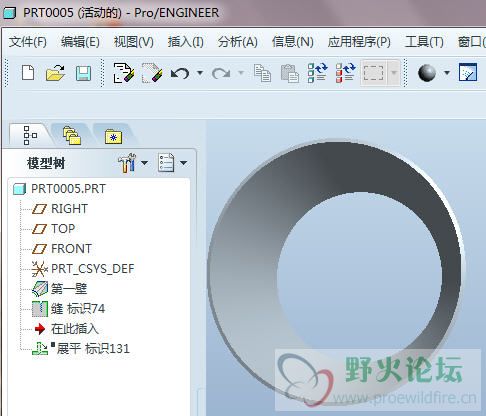486x416 pixels.
Task: Click the Regenerate model icon
Action: coord(317,73)
